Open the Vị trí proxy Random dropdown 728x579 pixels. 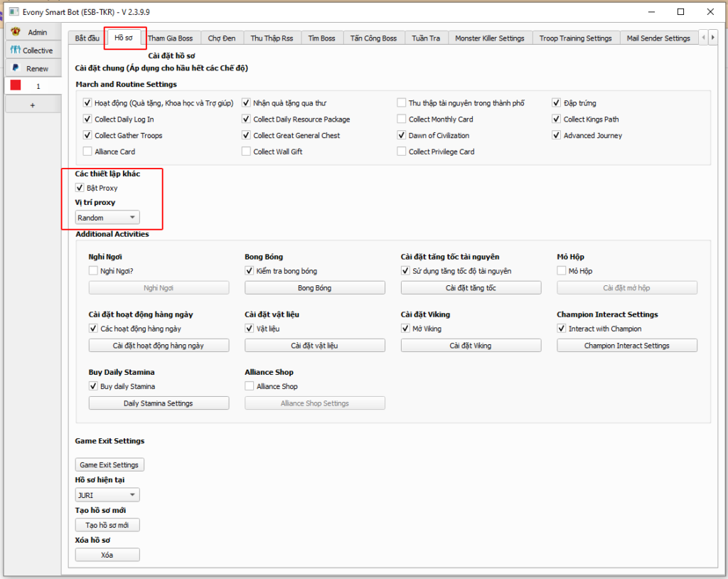(107, 218)
